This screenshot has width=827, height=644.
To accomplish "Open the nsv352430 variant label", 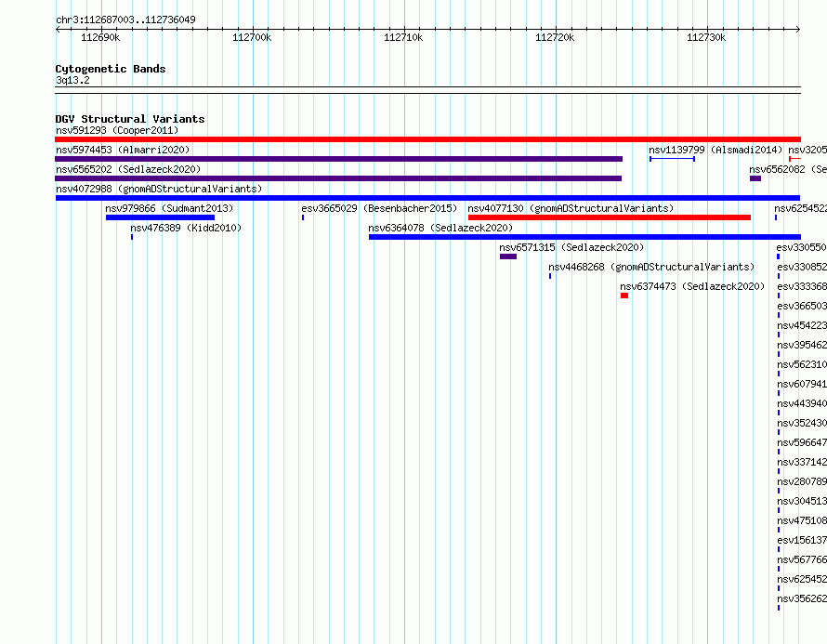I will tap(802, 423).
